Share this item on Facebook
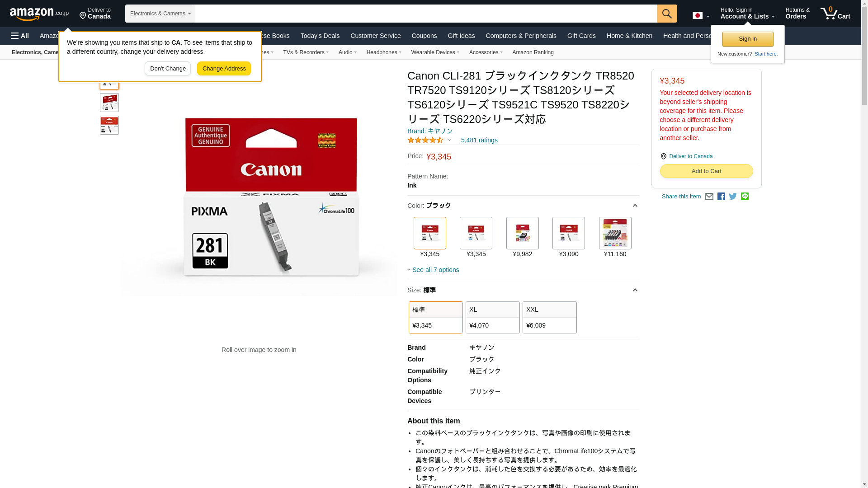 pos(721,197)
